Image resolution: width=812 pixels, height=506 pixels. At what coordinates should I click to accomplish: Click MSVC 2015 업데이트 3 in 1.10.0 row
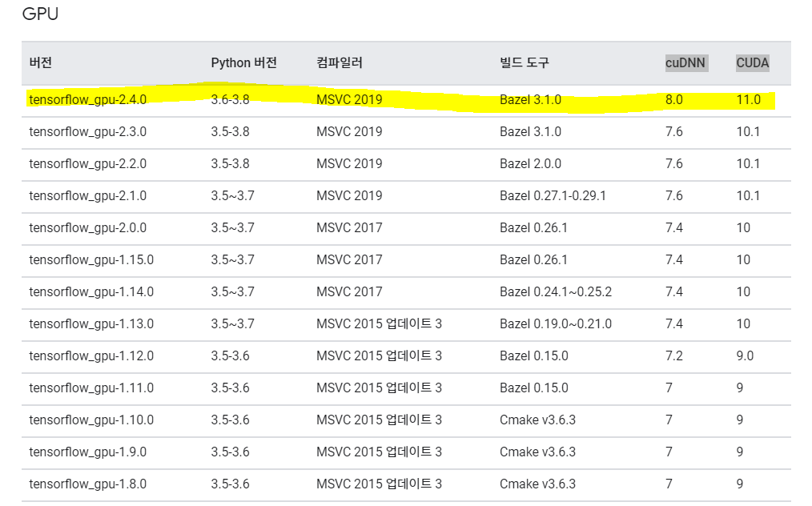pos(379,420)
